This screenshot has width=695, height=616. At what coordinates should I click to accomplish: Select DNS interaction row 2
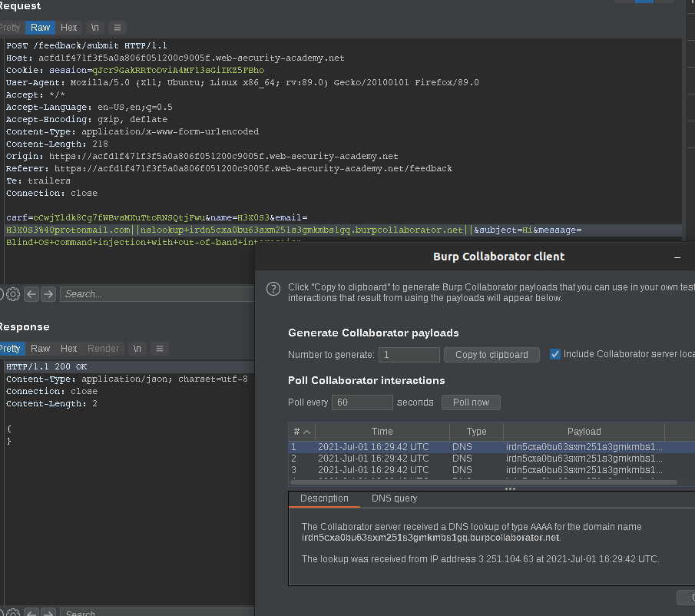(491, 459)
